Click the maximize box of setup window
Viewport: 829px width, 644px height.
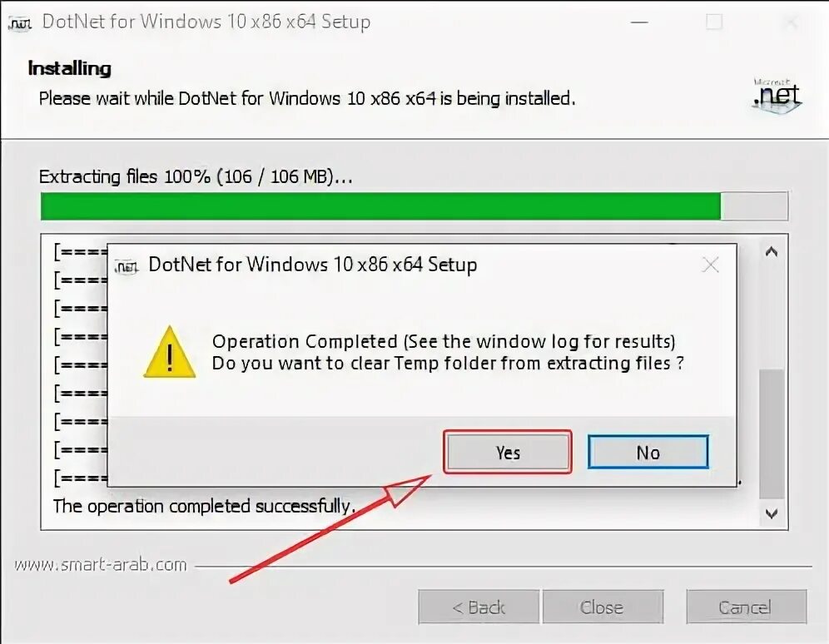click(714, 22)
